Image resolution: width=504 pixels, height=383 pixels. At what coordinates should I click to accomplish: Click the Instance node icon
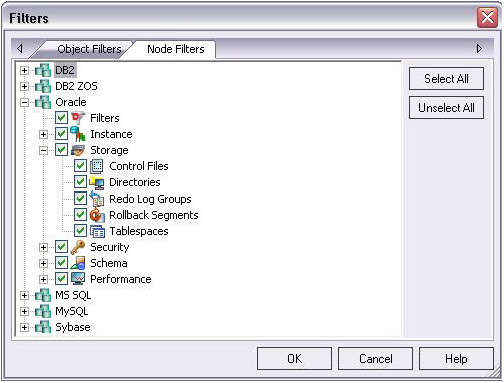point(78,134)
